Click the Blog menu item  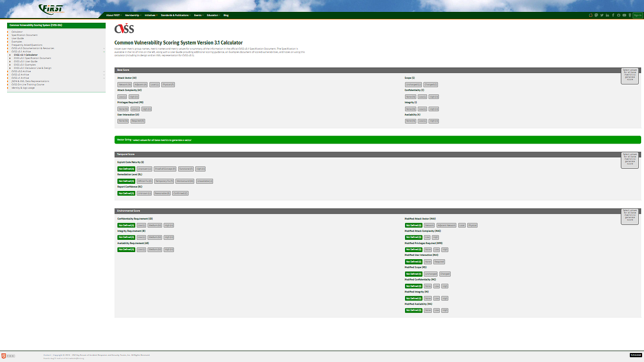coord(226,15)
